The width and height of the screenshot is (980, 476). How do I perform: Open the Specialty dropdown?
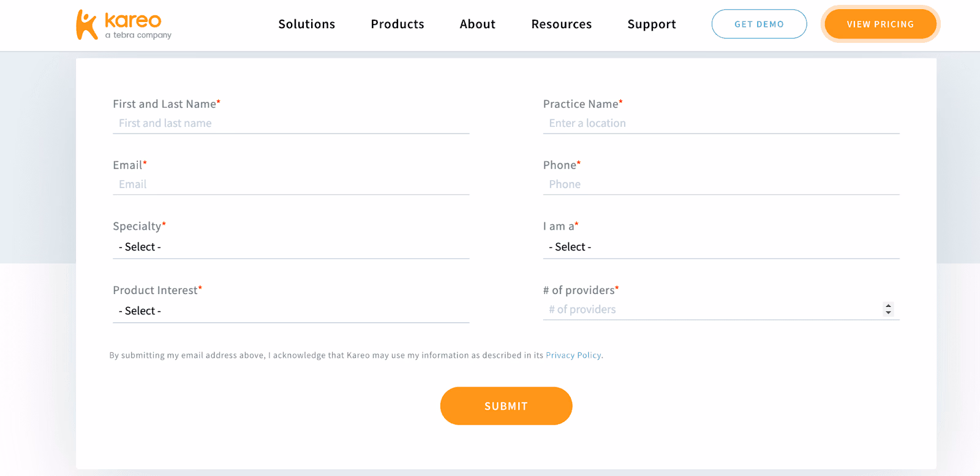(291, 247)
